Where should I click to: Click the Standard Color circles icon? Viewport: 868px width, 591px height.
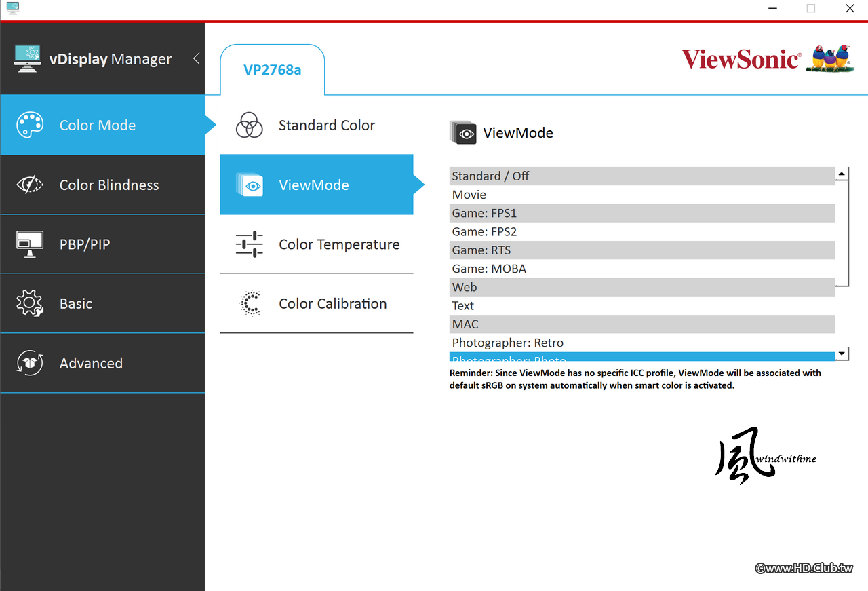(x=250, y=125)
